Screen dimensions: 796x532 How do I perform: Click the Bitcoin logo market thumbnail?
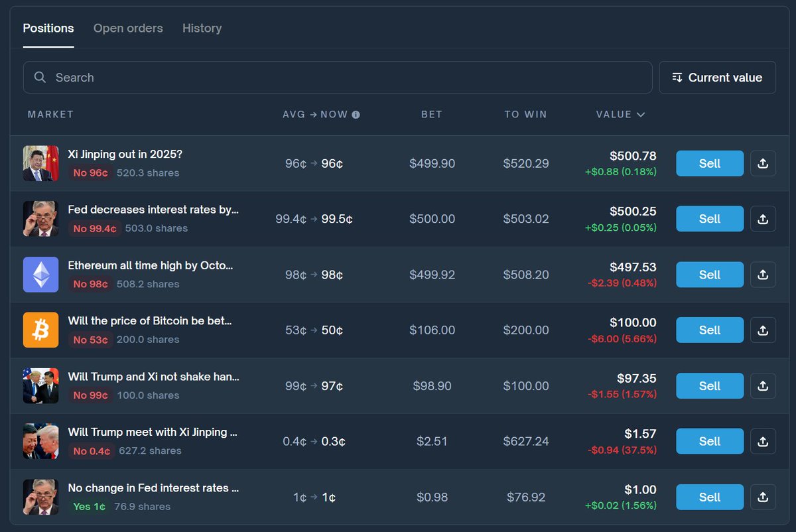click(41, 330)
